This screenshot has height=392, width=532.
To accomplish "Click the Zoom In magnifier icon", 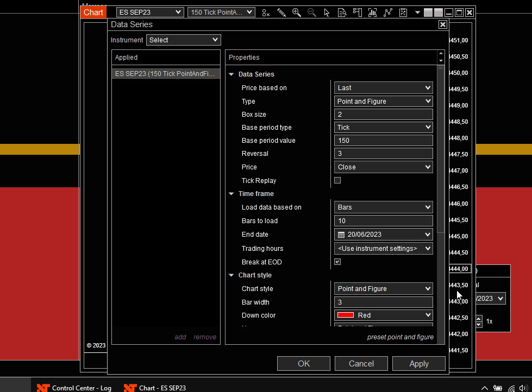I will [296, 12].
